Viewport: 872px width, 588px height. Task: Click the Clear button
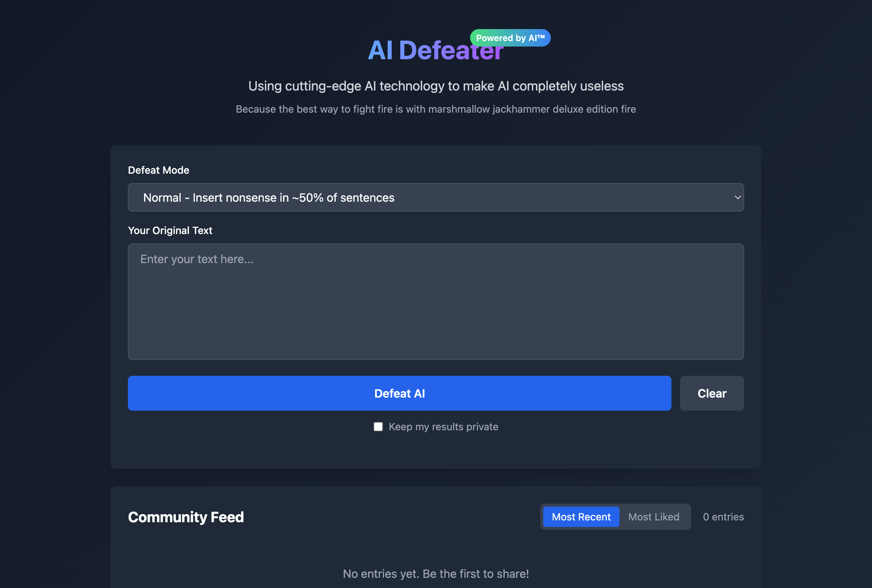(x=711, y=393)
